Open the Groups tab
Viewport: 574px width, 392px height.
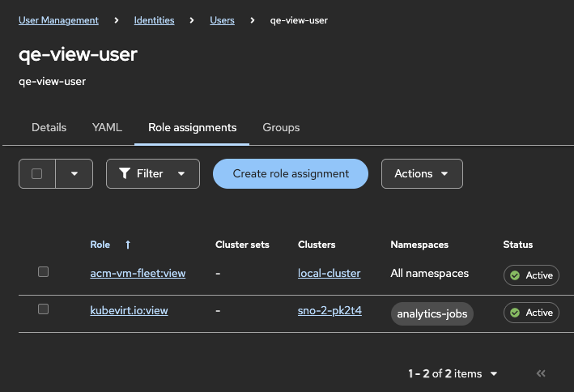[281, 127]
